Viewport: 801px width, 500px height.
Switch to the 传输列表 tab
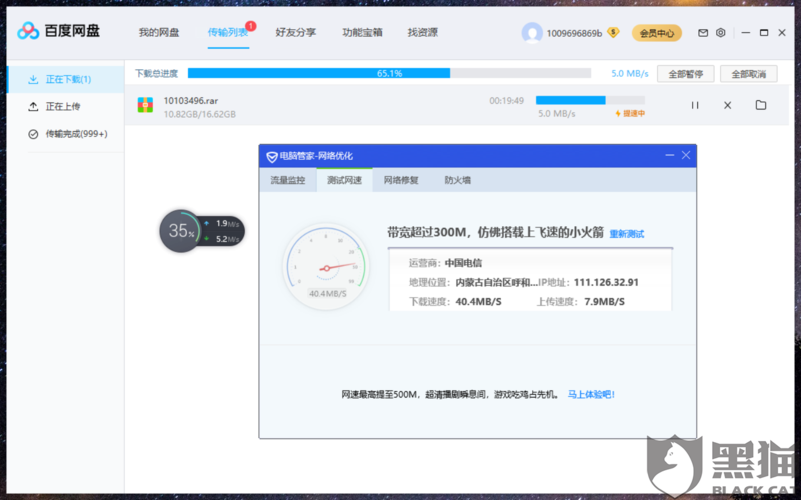click(227, 33)
